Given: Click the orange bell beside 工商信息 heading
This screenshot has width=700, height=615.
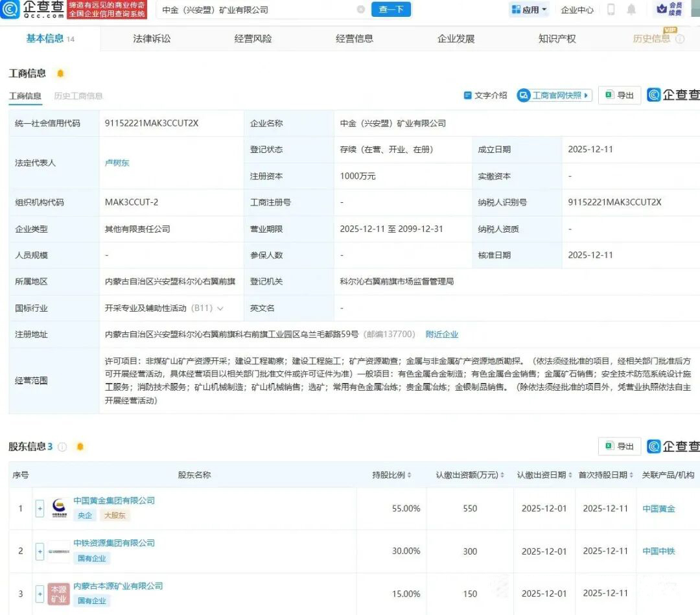Looking at the screenshot, I should [60, 73].
